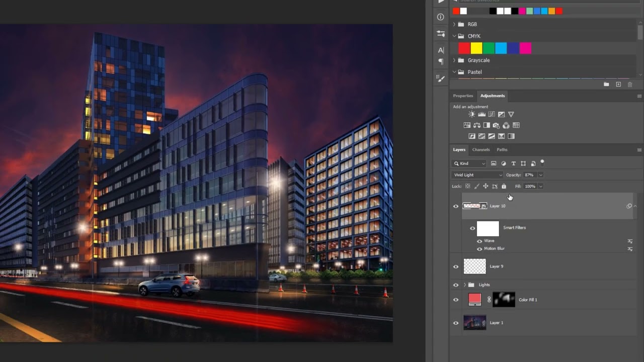Toggle lock artboard nesting
This screenshot has height=362, width=644.
pos(495,186)
